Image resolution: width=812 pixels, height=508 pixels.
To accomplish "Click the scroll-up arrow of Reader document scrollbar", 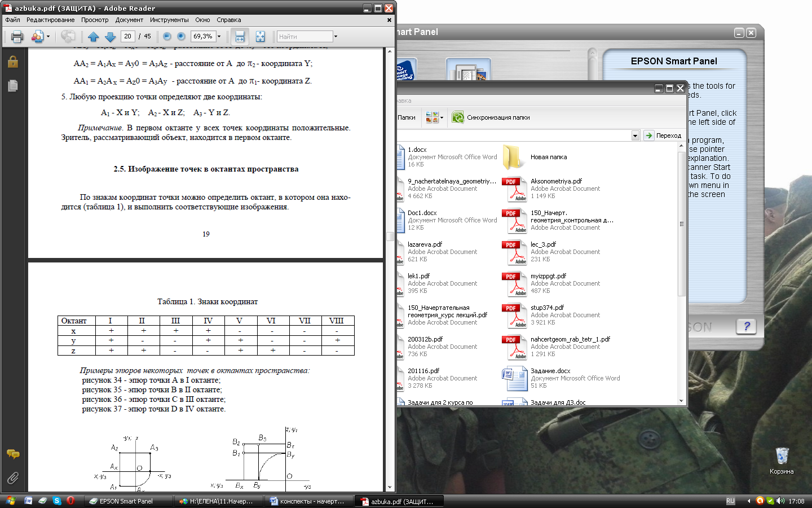I will pyautogui.click(x=390, y=51).
